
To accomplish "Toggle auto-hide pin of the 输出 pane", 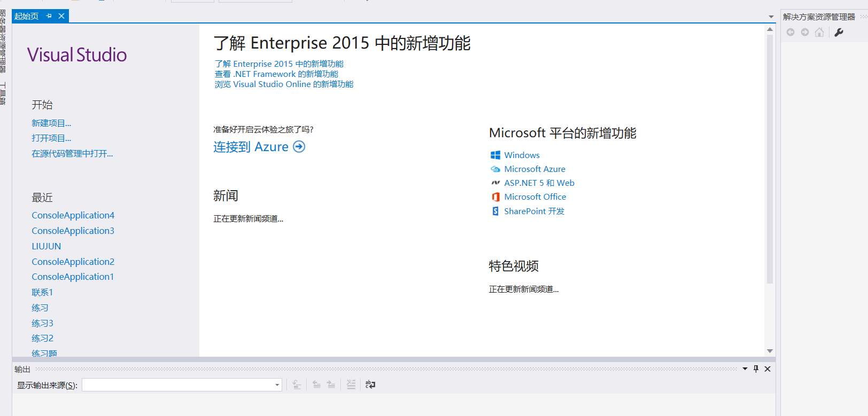I will pyautogui.click(x=756, y=369).
